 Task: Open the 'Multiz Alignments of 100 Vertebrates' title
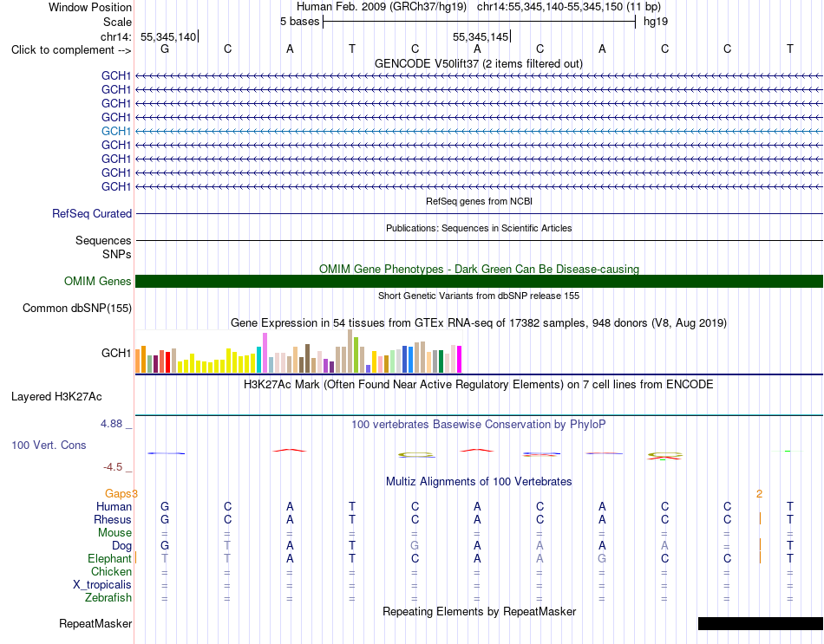click(x=479, y=482)
